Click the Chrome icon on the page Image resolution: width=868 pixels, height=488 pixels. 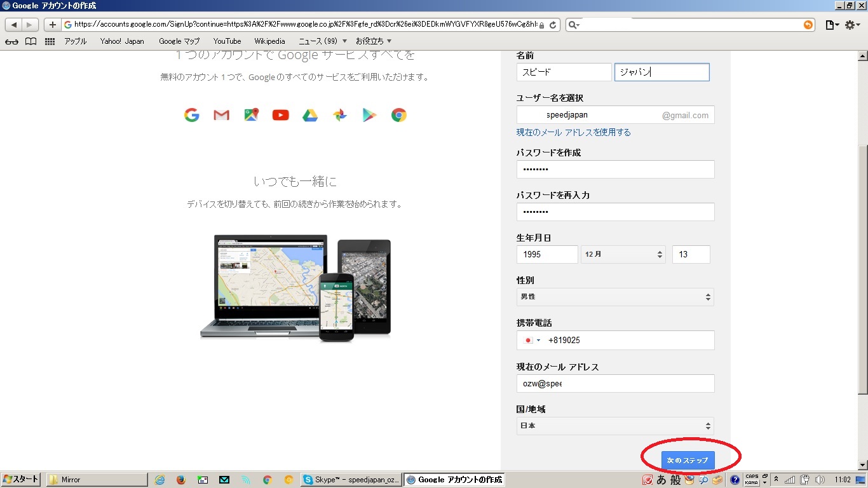coord(399,115)
